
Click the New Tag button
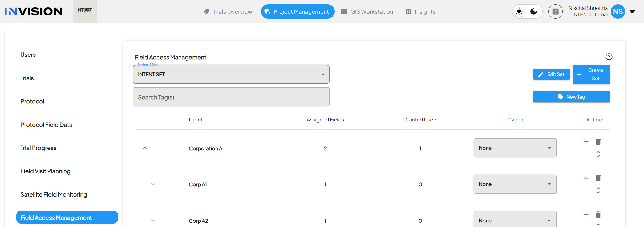point(571,97)
